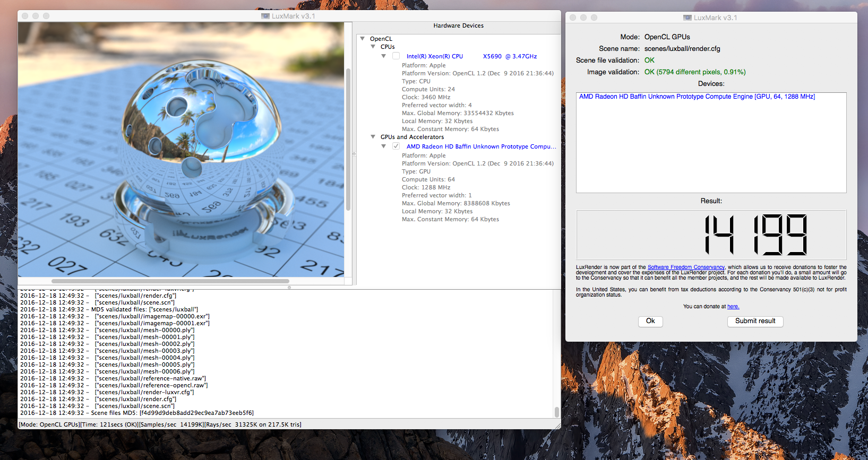Screen dimensions: 868x460
Task: Click the render-luxvr.cfg log line
Action: click(x=107, y=392)
